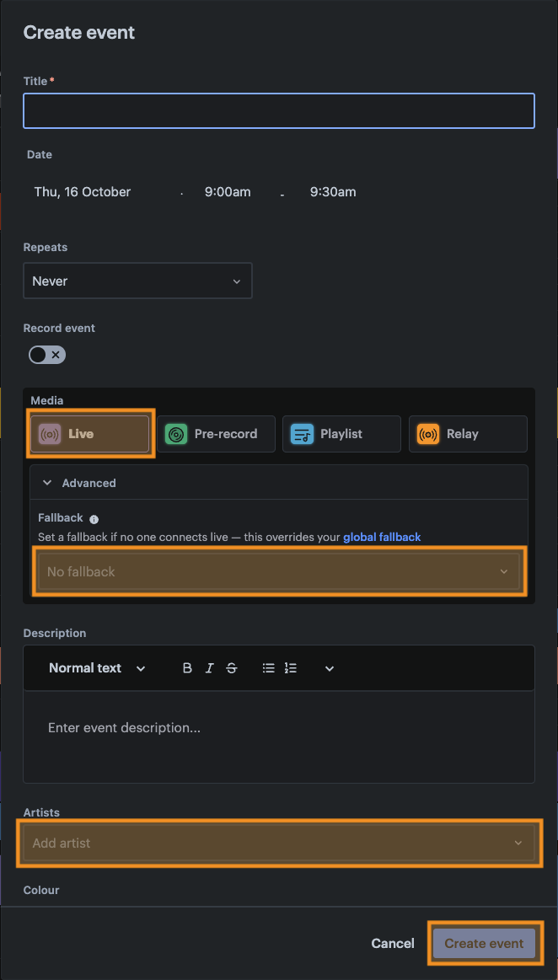Change the 9:30am end time

point(333,192)
